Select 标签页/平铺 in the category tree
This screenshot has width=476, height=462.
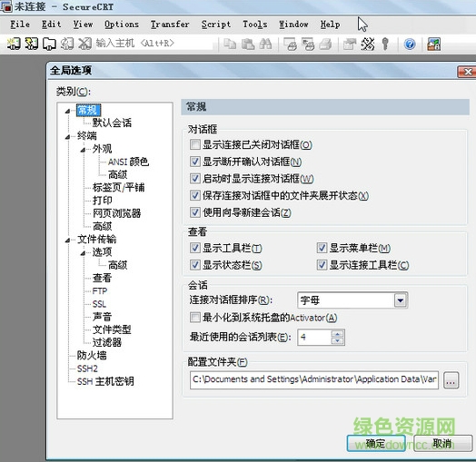pyautogui.click(x=119, y=188)
